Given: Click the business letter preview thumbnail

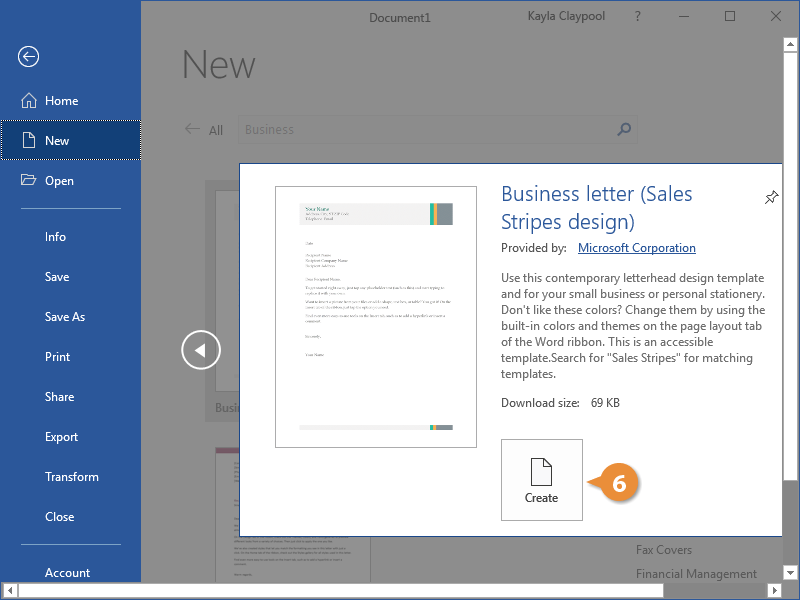Looking at the screenshot, I should (376, 316).
